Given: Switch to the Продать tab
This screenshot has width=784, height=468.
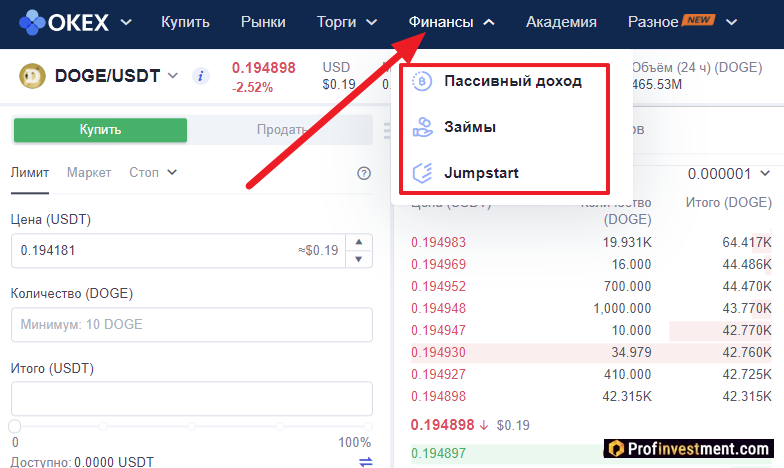Looking at the screenshot, I should (x=282, y=130).
